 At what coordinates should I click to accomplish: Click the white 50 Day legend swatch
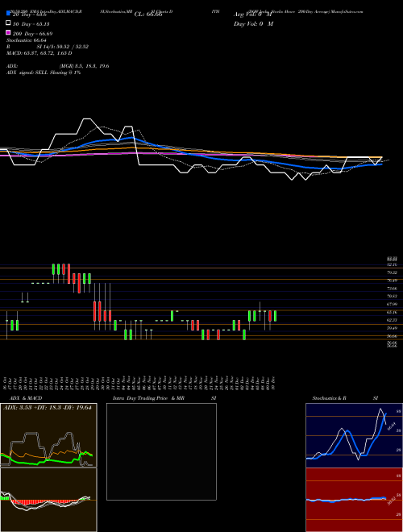[x=8, y=23]
